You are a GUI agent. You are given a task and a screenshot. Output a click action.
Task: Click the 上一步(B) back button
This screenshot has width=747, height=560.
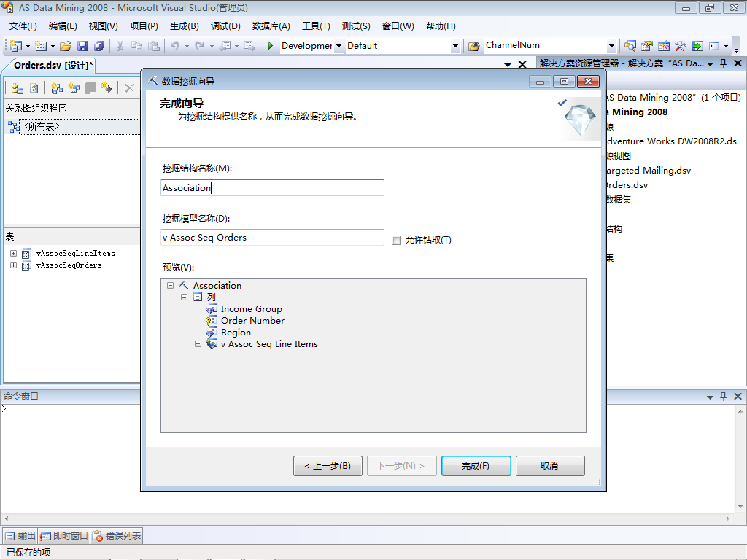[328, 466]
